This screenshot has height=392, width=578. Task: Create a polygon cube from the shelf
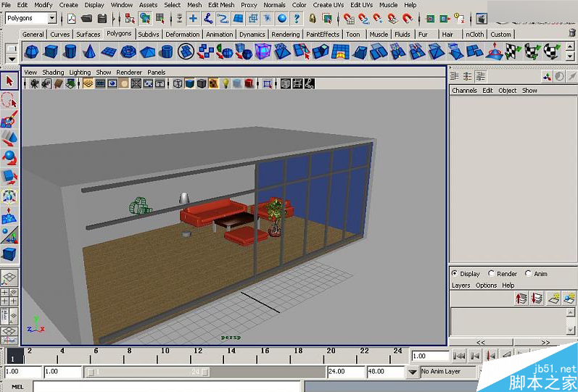[51, 52]
